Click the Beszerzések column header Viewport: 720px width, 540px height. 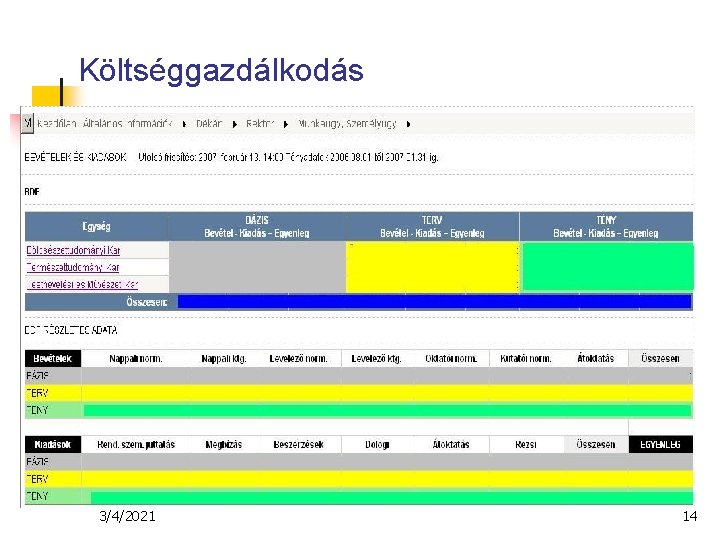298,444
